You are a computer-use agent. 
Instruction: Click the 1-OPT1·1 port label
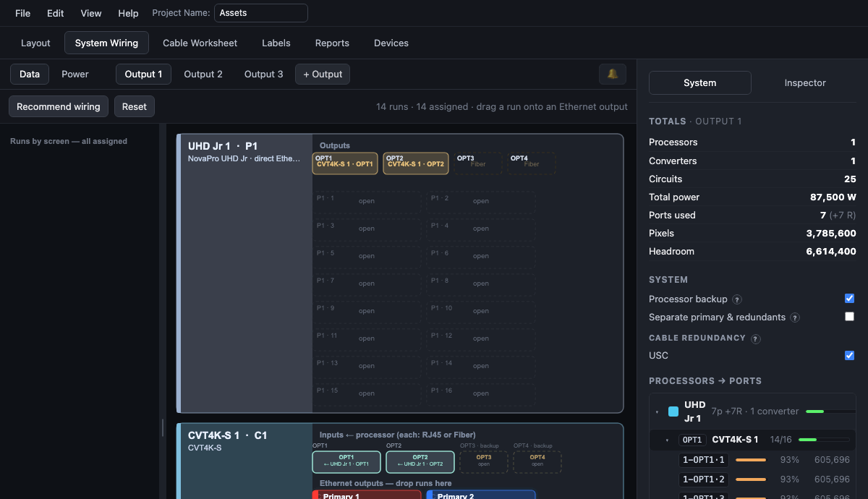point(704,460)
